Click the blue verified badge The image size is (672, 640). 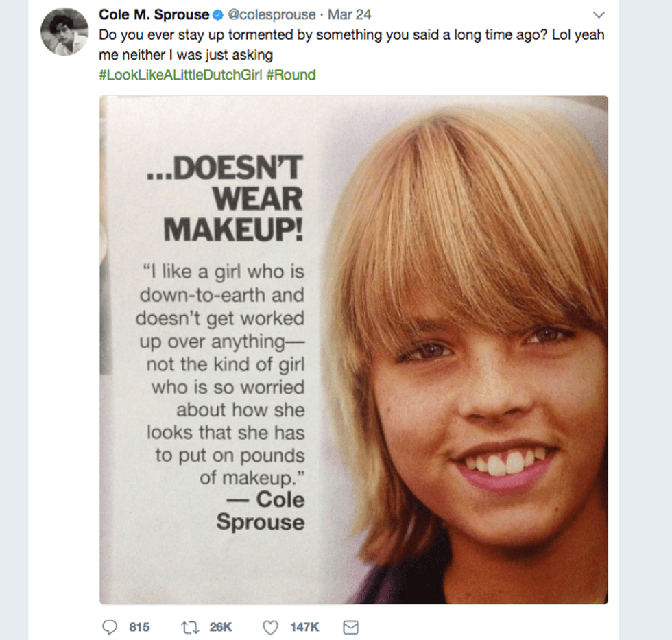tap(217, 15)
